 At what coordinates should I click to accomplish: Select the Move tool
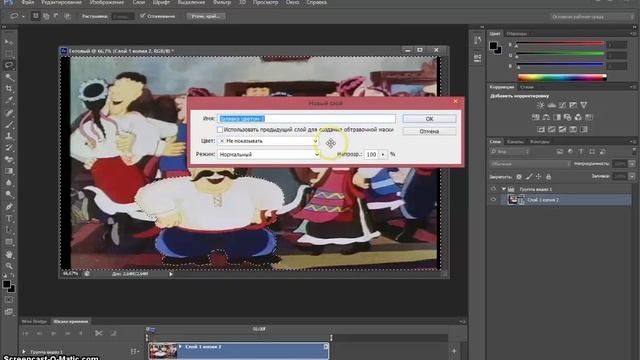9,42
